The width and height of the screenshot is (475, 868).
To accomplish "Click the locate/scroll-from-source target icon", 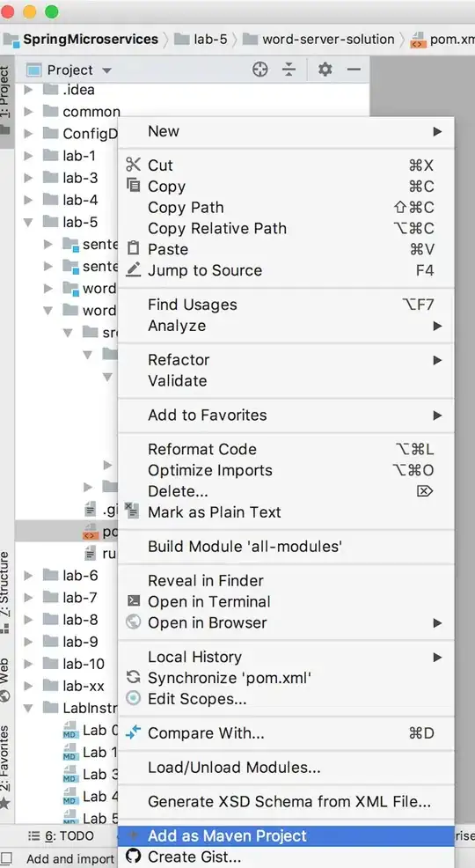I will coord(259,70).
